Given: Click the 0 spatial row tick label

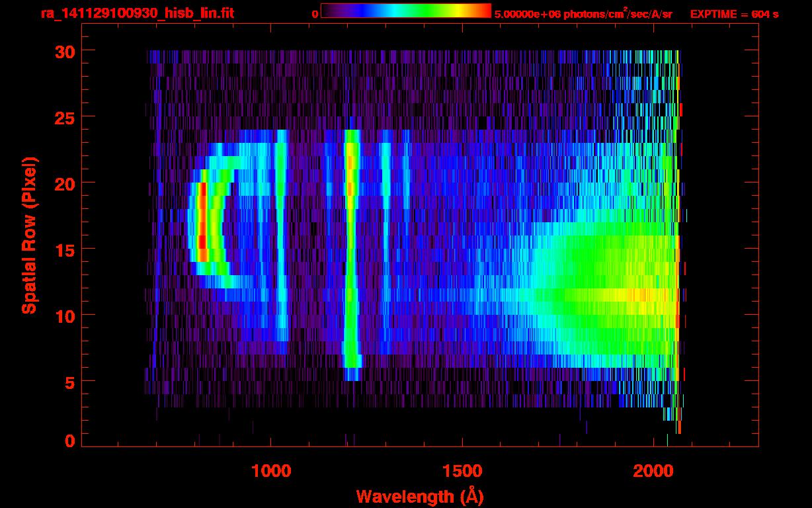Looking at the screenshot, I should tap(71, 441).
